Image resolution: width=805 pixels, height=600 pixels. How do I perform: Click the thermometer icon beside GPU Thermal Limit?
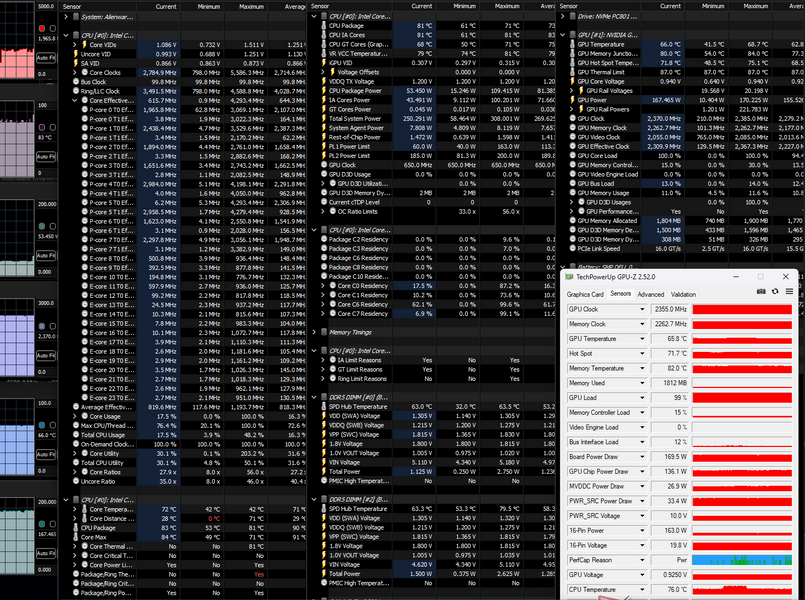[572, 72]
